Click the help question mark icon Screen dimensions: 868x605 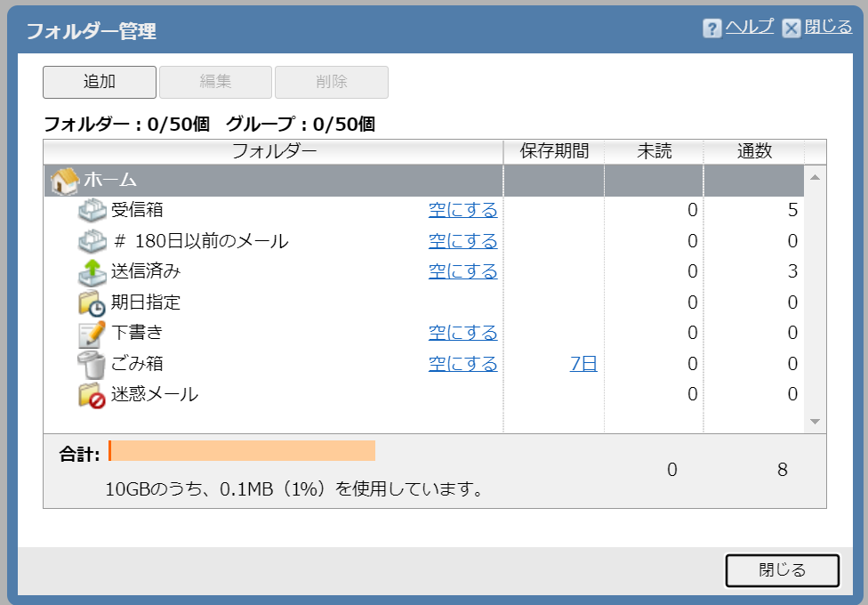pos(711,28)
